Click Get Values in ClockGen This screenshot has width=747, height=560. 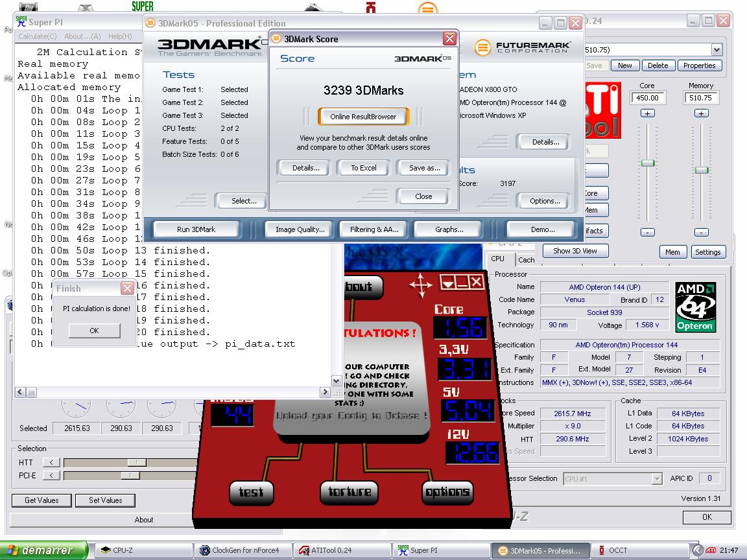[x=42, y=500]
